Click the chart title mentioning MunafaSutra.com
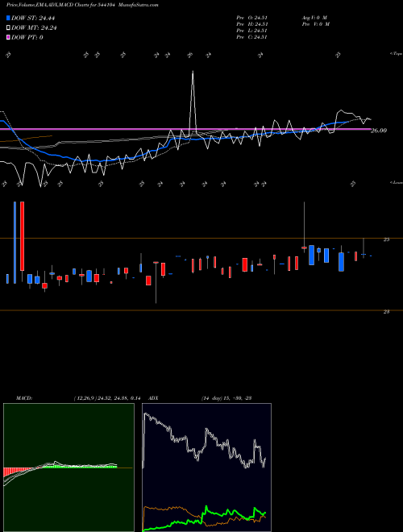The height and width of the screenshot is (532, 403). pos(82,5)
